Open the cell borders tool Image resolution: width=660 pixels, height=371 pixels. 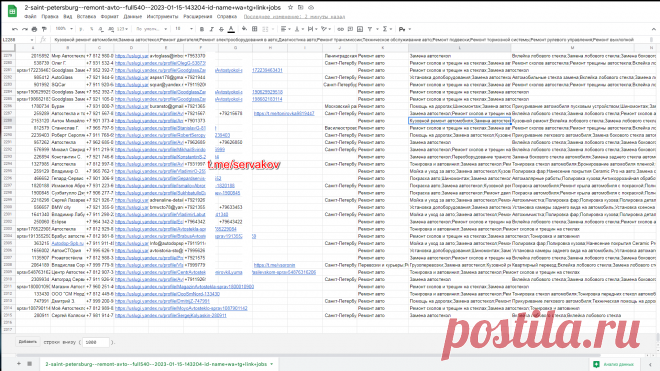point(255,29)
